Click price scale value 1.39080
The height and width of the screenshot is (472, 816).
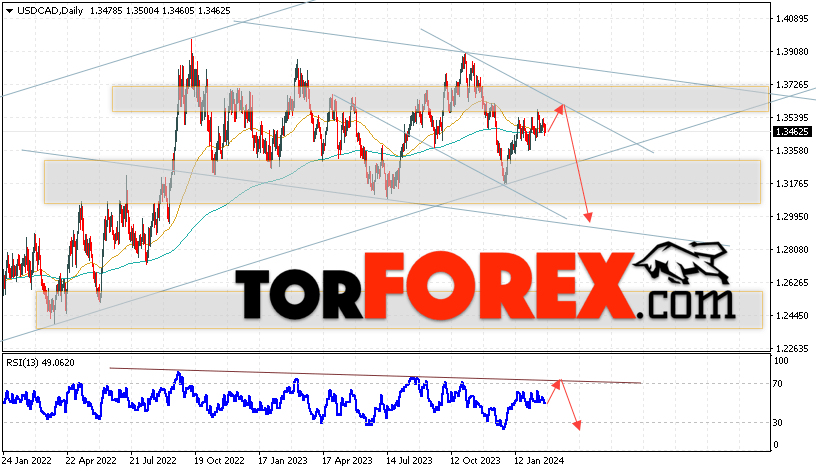[792, 52]
